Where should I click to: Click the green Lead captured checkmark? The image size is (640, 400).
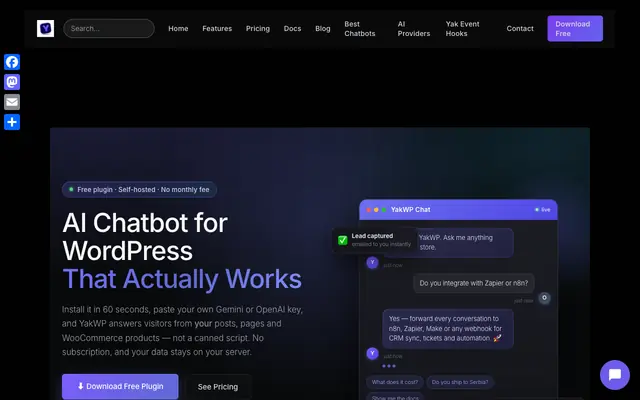pyautogui.click(x=343, y=240)
